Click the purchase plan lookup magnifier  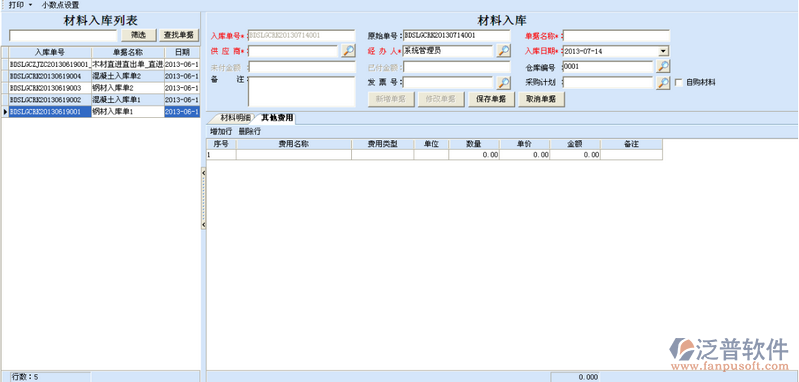[x=663, y=83]
